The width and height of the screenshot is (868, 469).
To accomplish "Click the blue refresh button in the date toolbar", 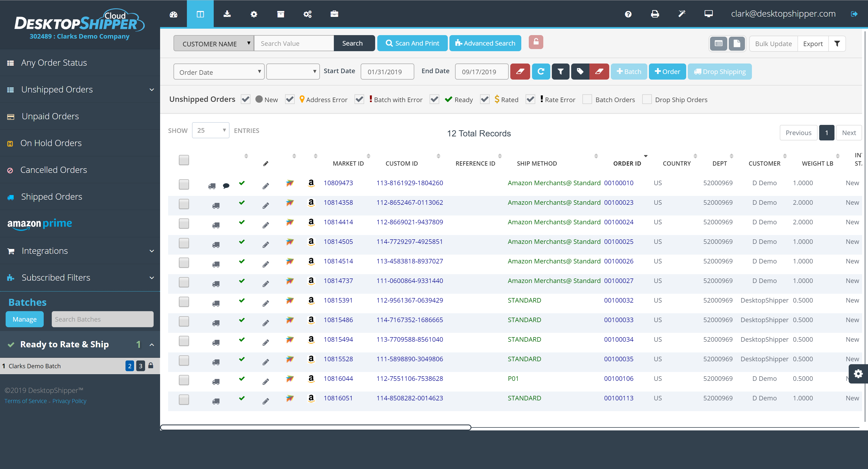I will tap(541, 72).
